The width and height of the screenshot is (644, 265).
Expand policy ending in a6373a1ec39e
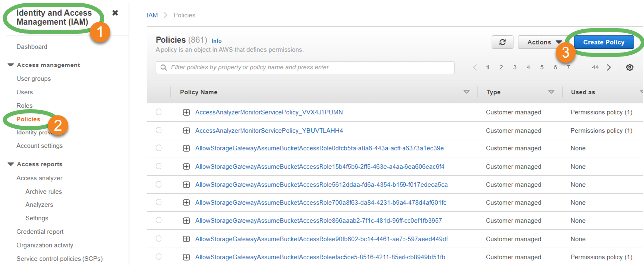tap(186, 148)
